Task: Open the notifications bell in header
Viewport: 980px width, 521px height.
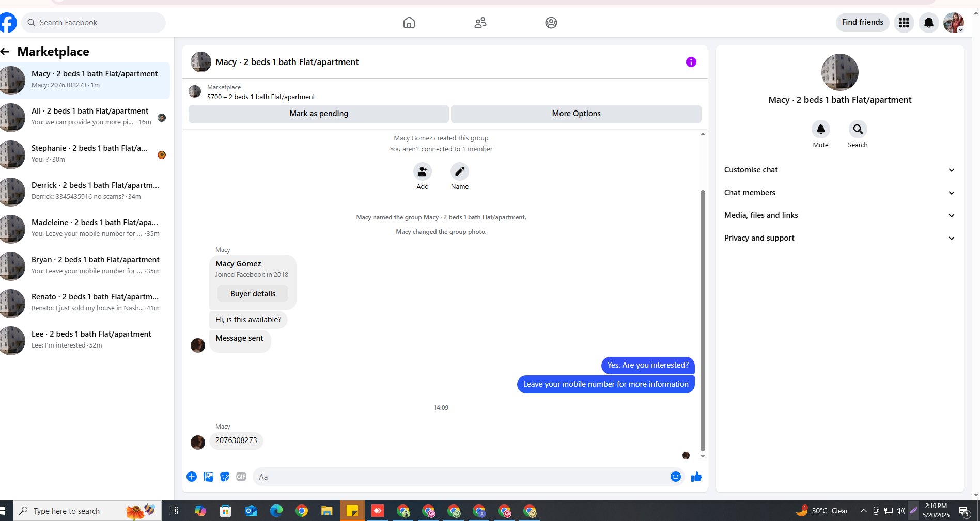Action: click(x=929, y=23)
